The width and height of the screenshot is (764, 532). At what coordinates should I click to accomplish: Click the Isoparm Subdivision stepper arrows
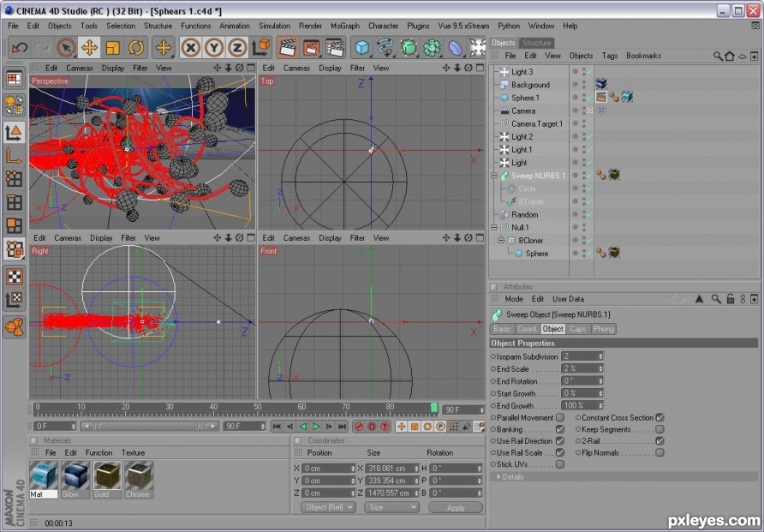tap(600, 356)
